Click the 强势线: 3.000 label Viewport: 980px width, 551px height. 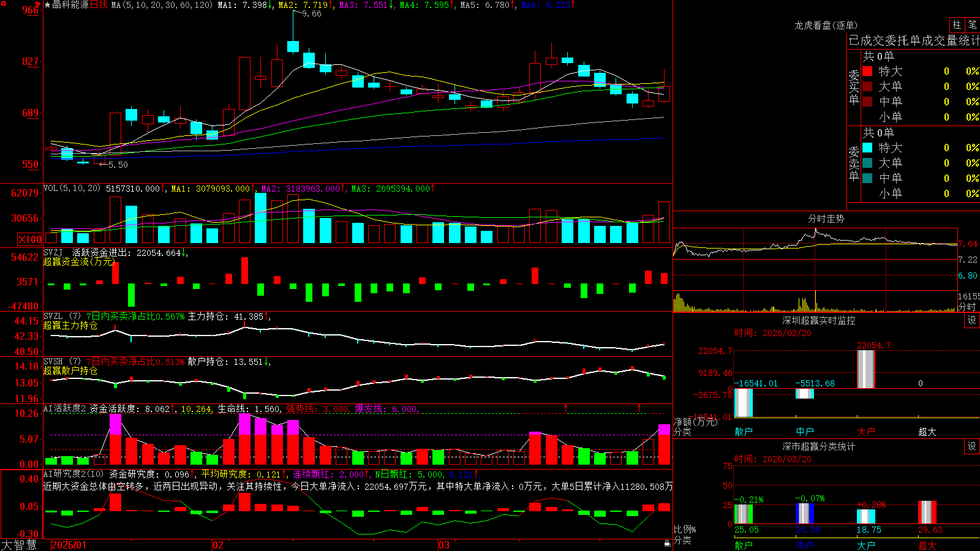click(x=317, y=409)
